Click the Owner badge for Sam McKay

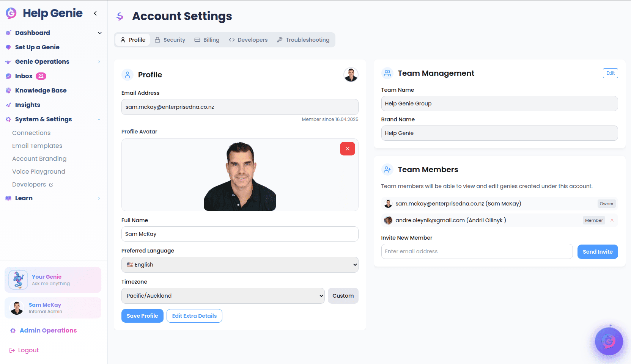pos(606,204)
